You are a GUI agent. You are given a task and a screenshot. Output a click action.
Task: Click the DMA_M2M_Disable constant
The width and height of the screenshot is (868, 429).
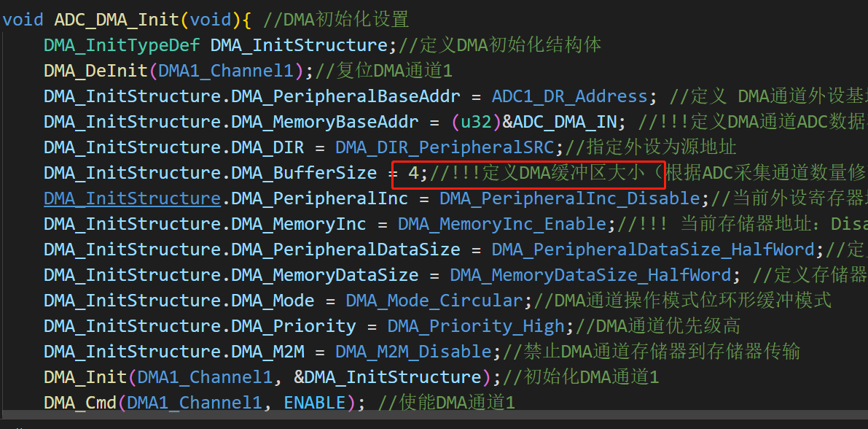click(x=413, y=352)
